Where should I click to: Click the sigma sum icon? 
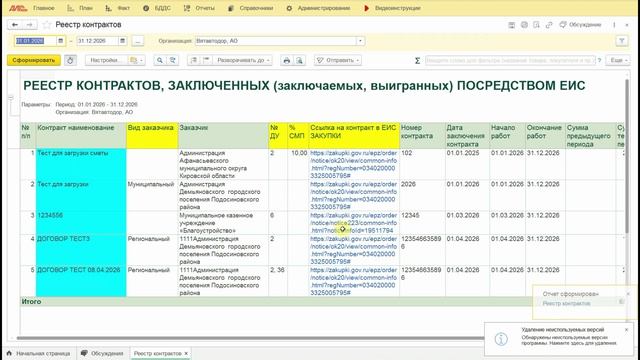(417, 60)
